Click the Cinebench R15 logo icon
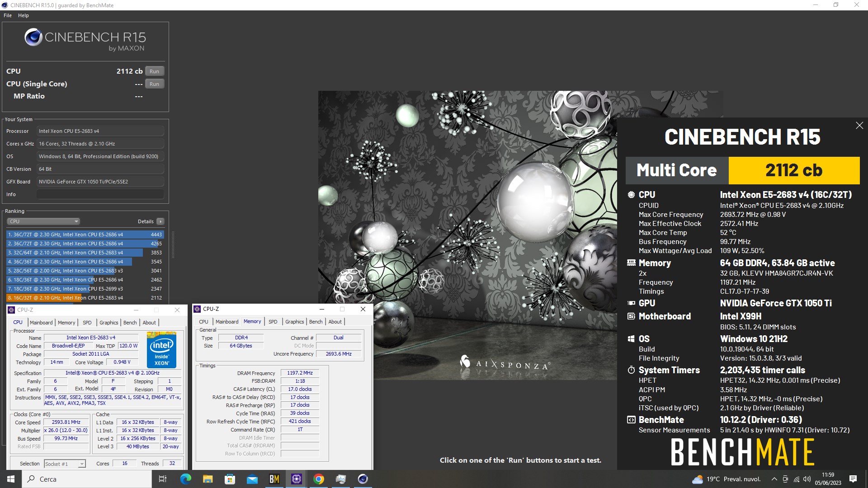Image resolution: width=868 pixels, height=488 pixels. [33, 37]
